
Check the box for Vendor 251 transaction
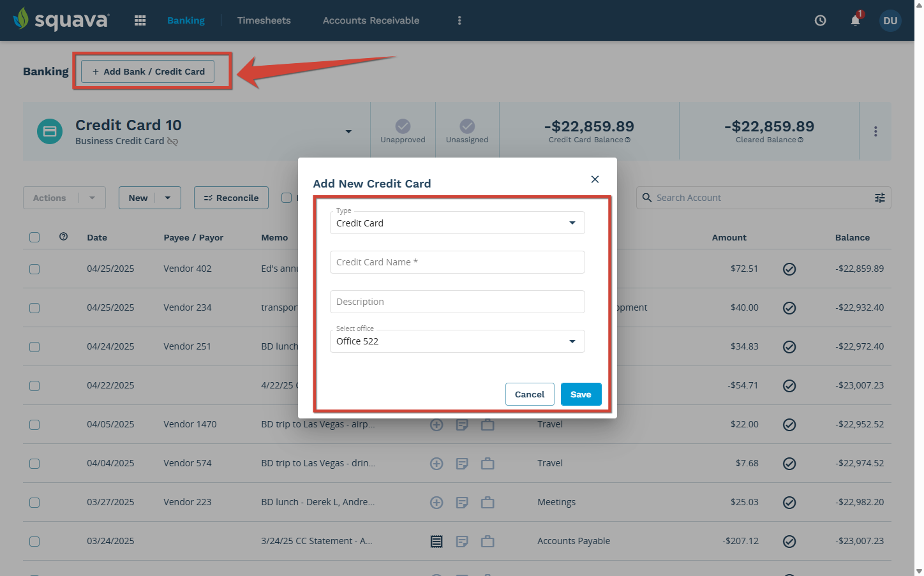pyautogui.click(x=34, y=347)
